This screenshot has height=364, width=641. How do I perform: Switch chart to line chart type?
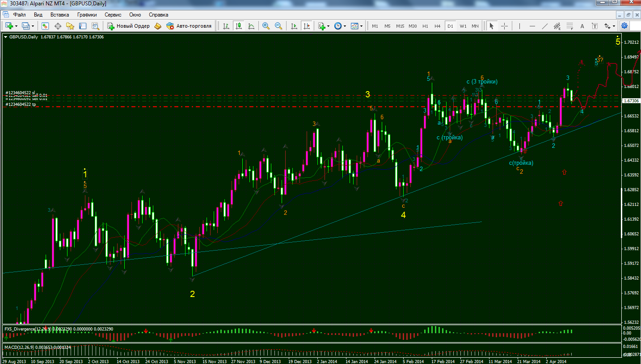251,26
